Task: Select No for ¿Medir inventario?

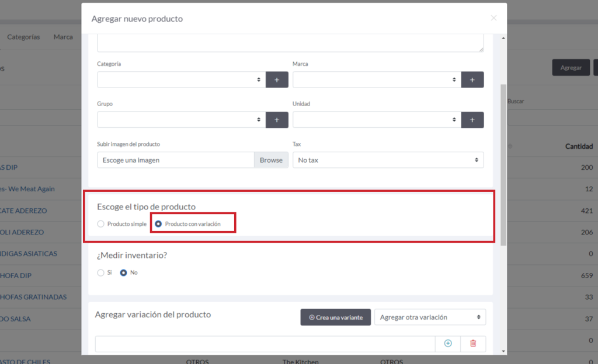Action: point(123,272)
